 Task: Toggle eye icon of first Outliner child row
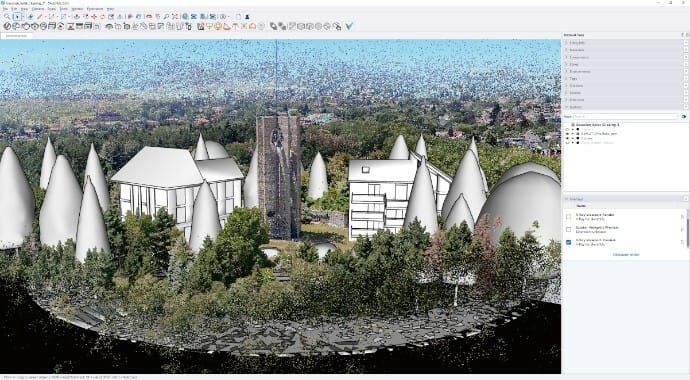(567, 129)
